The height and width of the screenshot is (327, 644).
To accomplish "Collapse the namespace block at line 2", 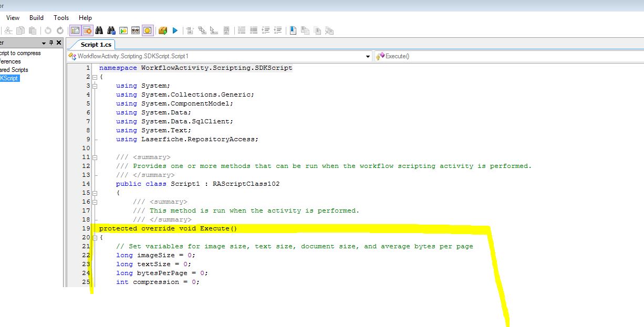I will [95, 77].
